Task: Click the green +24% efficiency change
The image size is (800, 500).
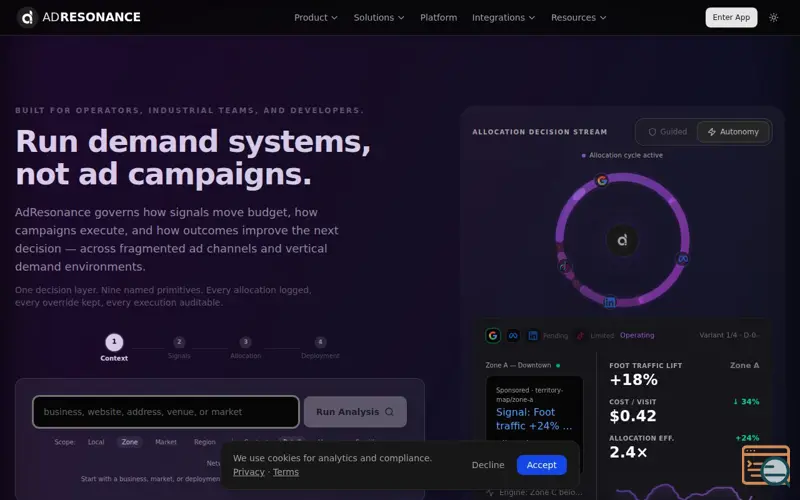Action: (747, 438)
